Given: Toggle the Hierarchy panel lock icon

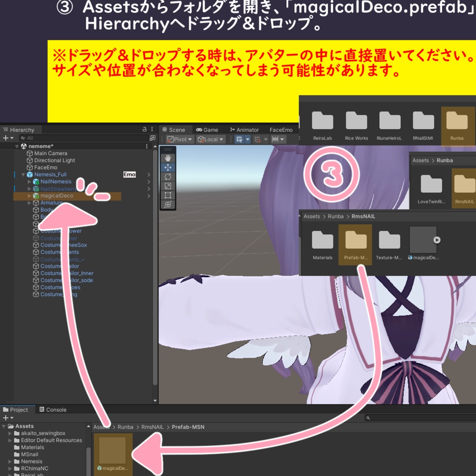Looking at the screenshot, I should (145, 129).
